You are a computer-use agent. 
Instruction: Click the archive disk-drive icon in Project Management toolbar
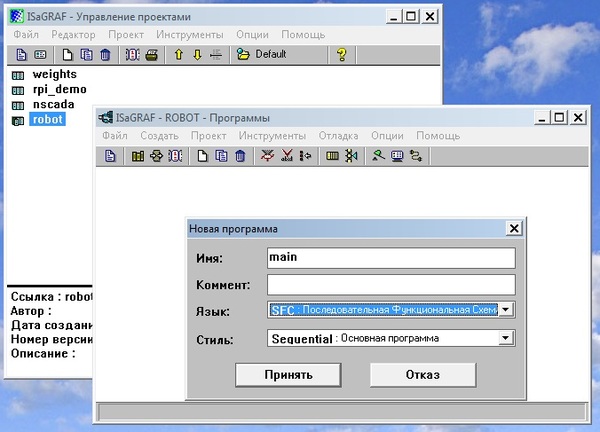(x=152, y=55)
